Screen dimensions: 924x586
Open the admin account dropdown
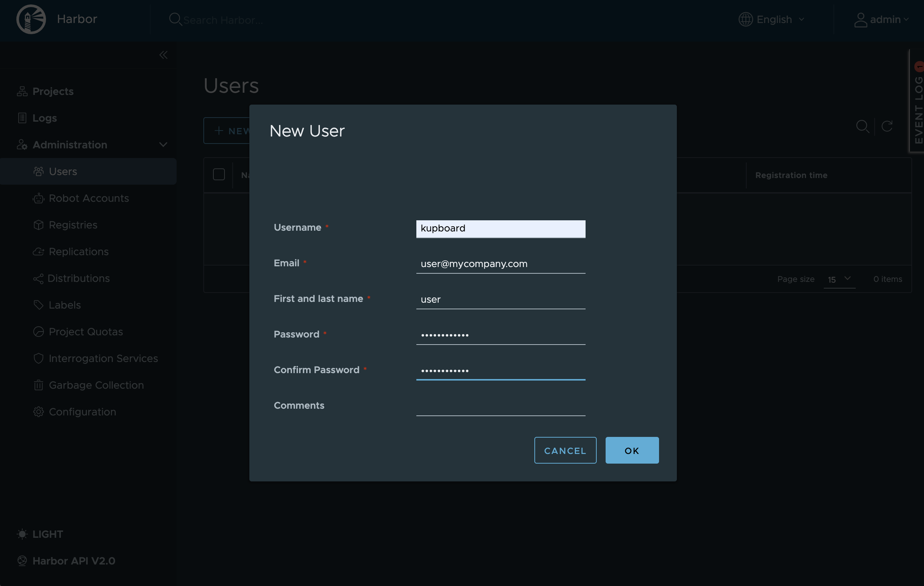click(881, 19)
